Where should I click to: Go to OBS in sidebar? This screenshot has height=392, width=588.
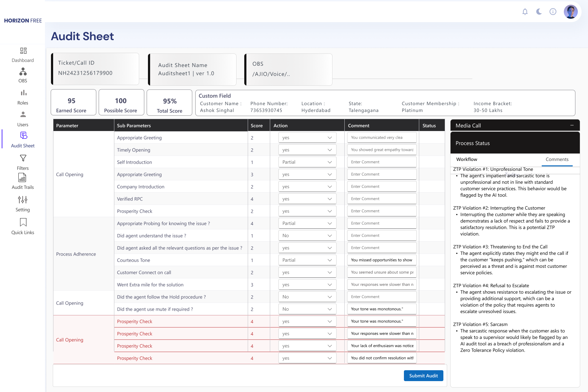tap(23, 75)
